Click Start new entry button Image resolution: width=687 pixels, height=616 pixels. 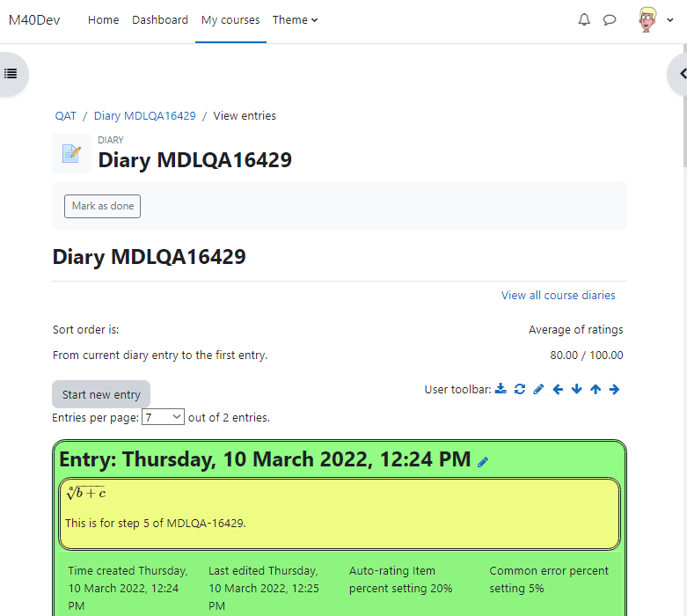[x=101, y=394]
